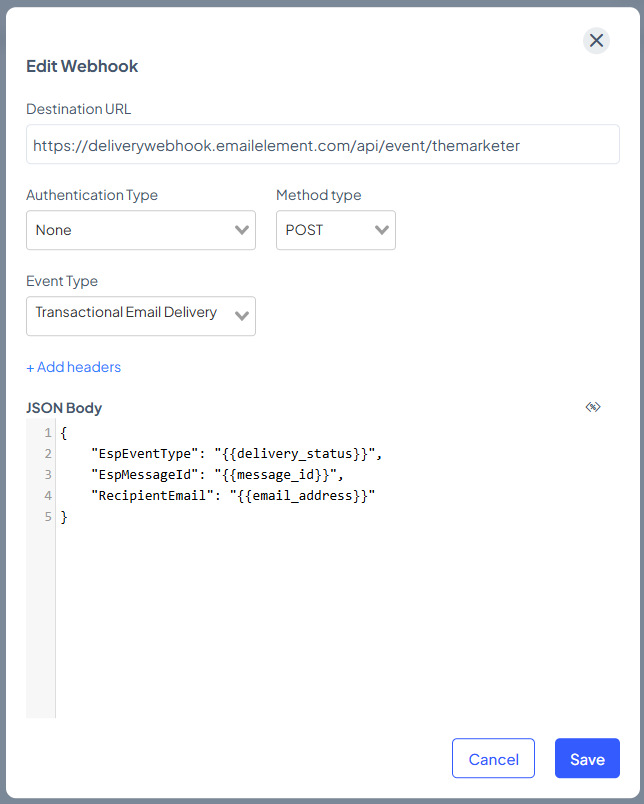644x804 pixels.
Task: Click the Method type chevron arrow
Action: click(382, 230)
